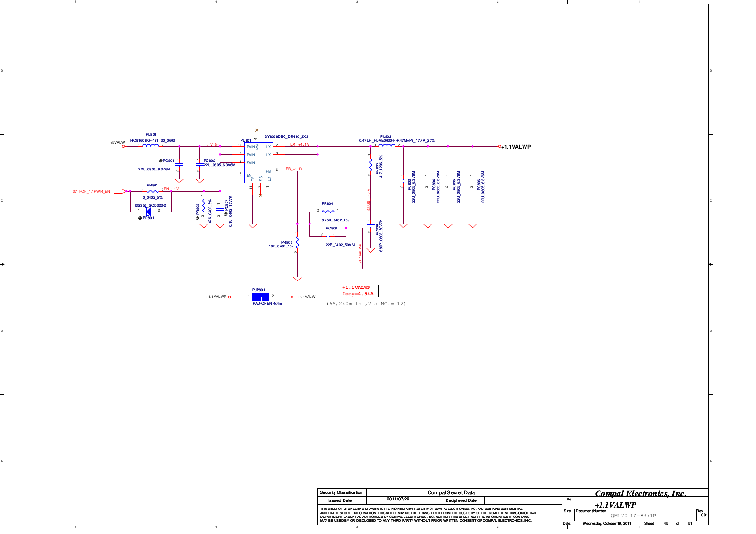Click the bold +1.1VALWP output label

[516, 147]
